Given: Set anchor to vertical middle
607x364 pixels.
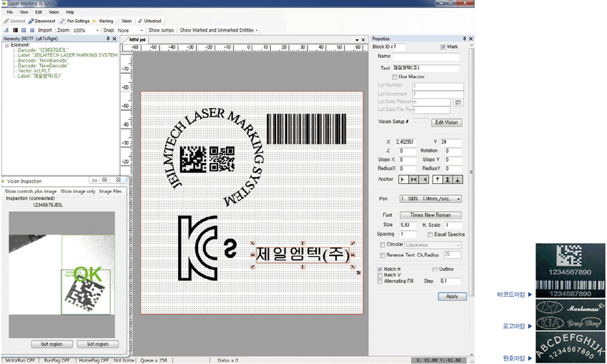Looking at the screenshot, I should (448, 179).
